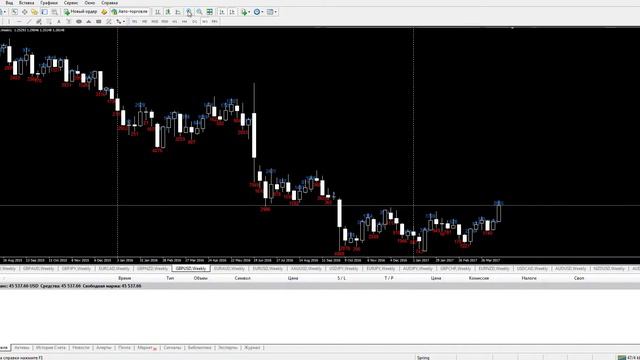640x360 pixels.
Task: Select the triangle drawing tool
Action: point(89,21)
